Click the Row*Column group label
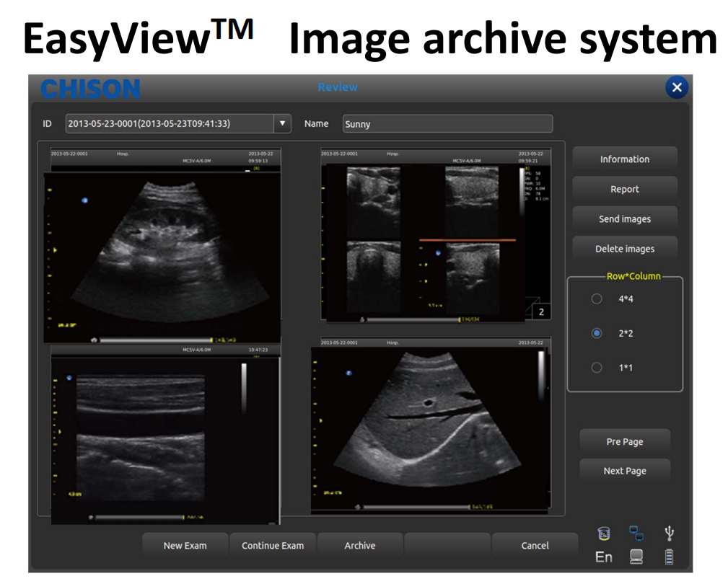Image resolution: width=728 pixels, height=584 pixels. point(633,276)
